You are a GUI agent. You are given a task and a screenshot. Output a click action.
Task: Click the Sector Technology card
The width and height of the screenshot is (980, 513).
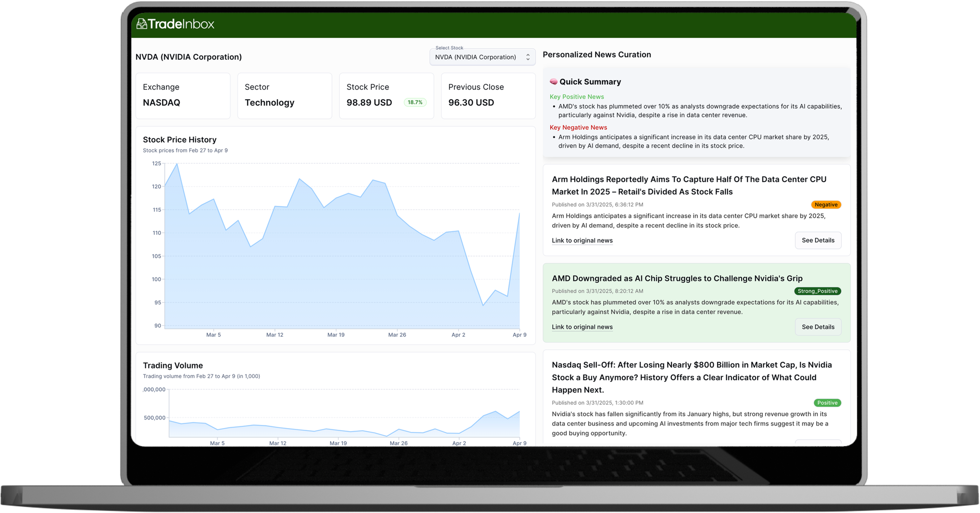click(285, 96)
